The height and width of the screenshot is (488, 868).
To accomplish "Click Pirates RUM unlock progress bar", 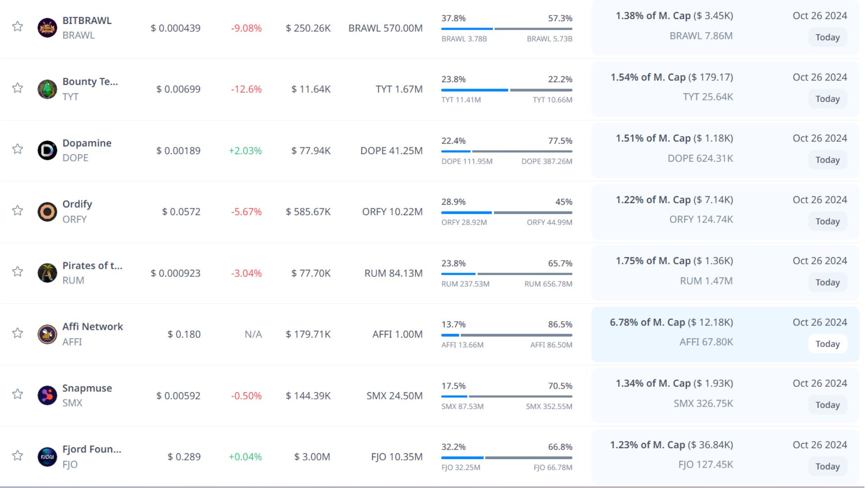I will (x=506, y=274).
